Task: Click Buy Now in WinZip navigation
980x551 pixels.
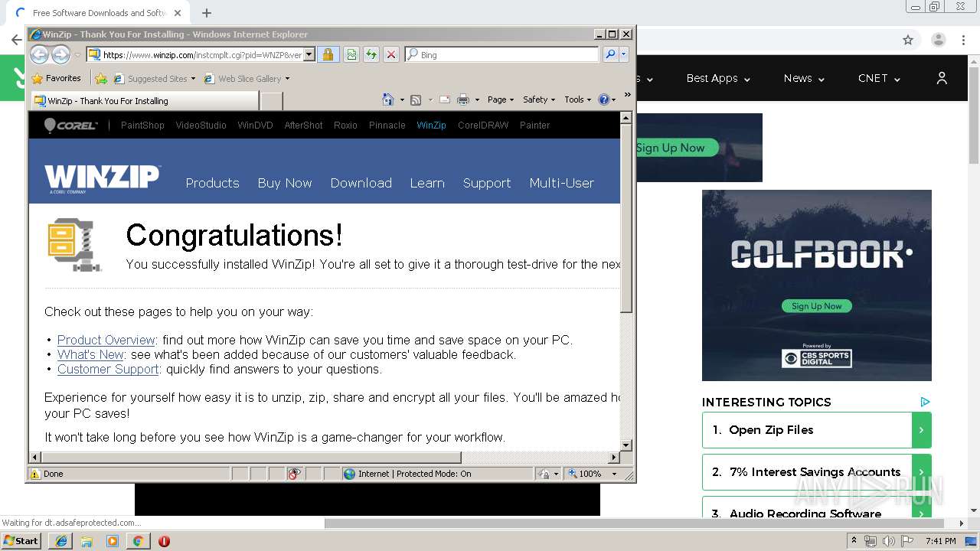Action: (x=285, y=183)
